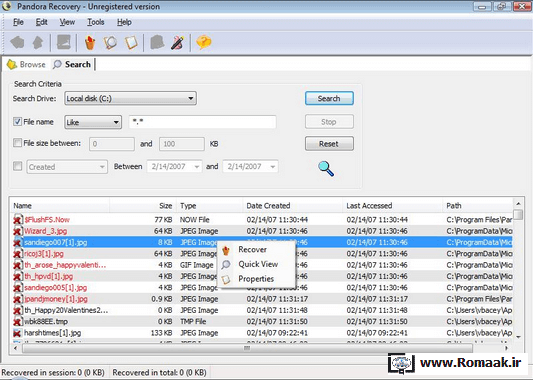Click the horizontal scrollbar left arrow
Image resolution: width=533 pixels, height=380 pixels.
tap(15, 348)
